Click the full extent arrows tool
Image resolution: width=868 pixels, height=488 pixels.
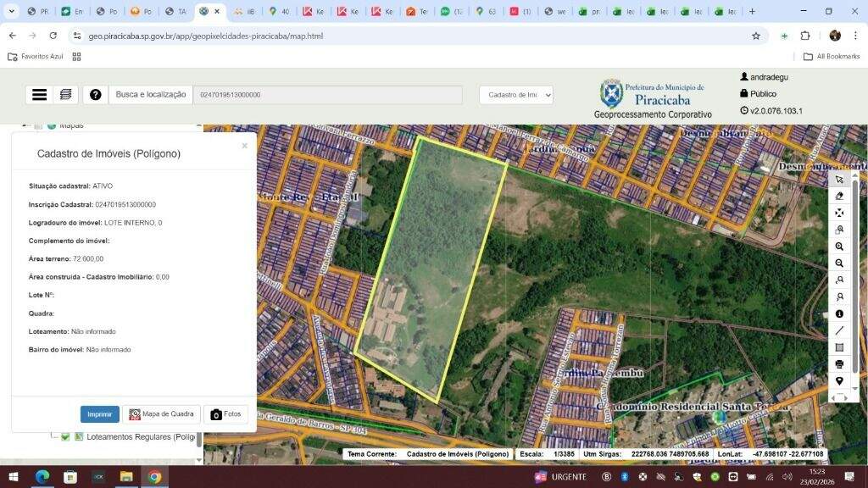tap(839, 213)
